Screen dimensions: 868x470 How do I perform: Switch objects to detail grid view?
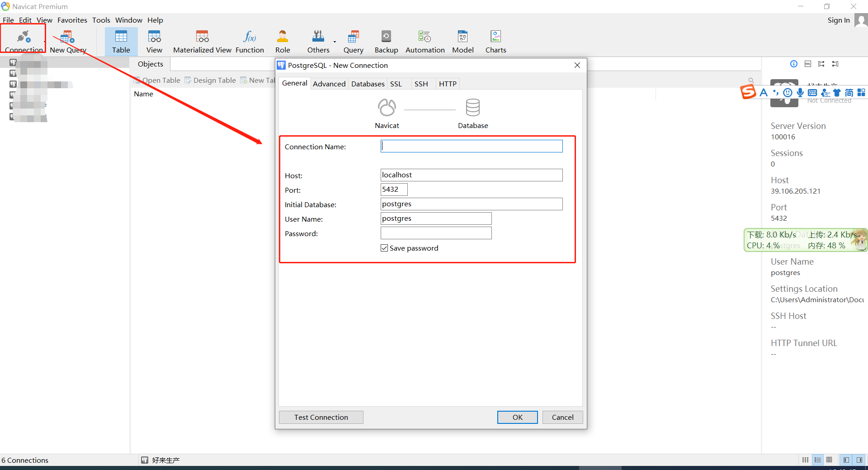(829, 460)
